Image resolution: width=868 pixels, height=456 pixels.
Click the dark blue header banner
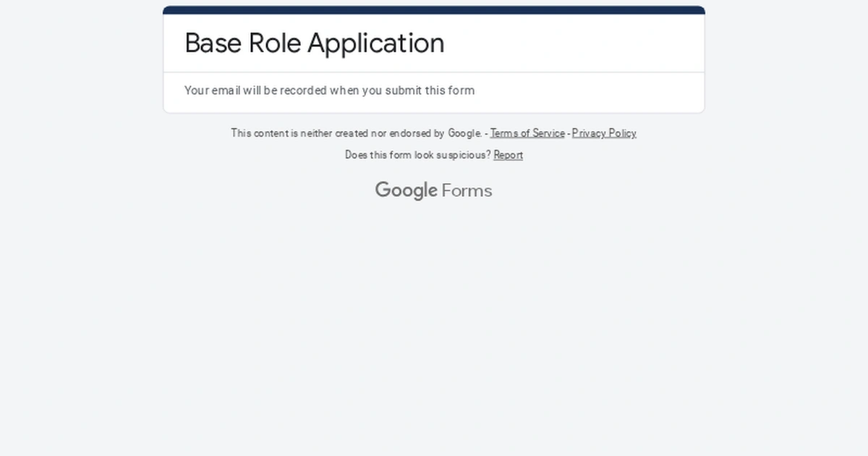(433, 9)
